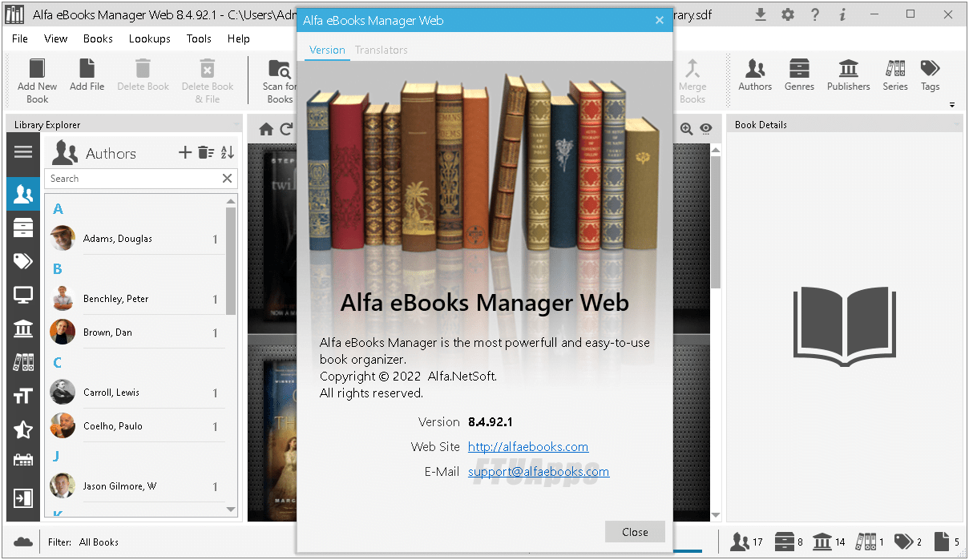This screenshot has width=969, height=560.
Task: Open the hamburger menu in Library Explorer
Action: click(23, 151)
